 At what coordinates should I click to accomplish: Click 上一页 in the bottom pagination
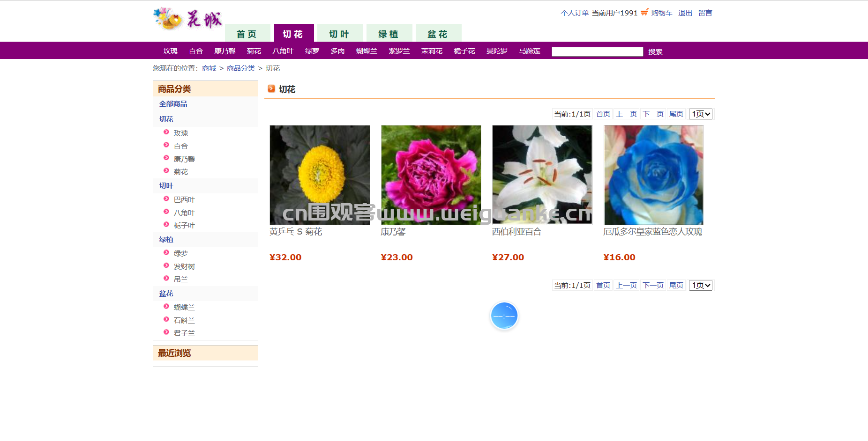click(x=627, y=285)
